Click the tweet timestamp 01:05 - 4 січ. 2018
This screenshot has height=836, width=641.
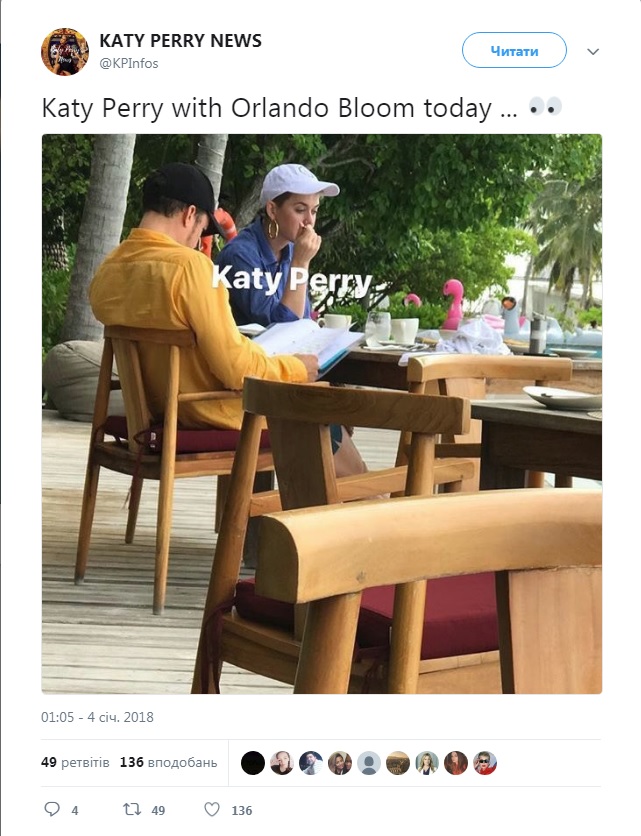[x=97, y=717]
